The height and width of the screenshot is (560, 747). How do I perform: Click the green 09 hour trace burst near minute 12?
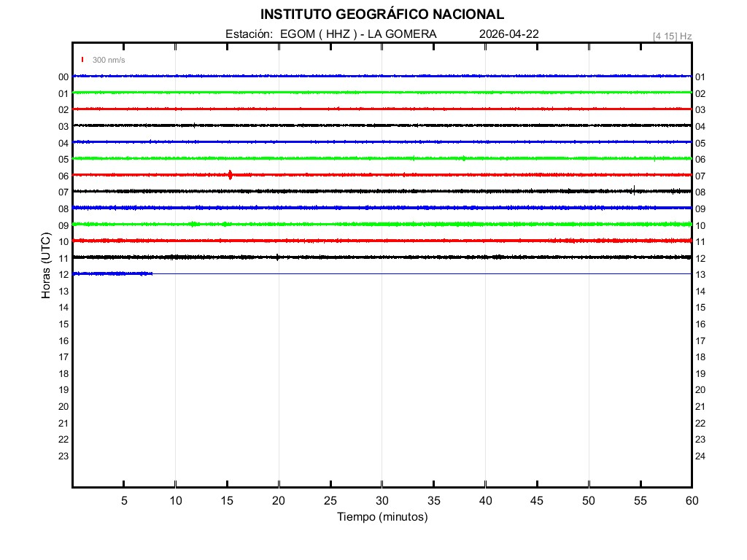(x=193, y=224)
